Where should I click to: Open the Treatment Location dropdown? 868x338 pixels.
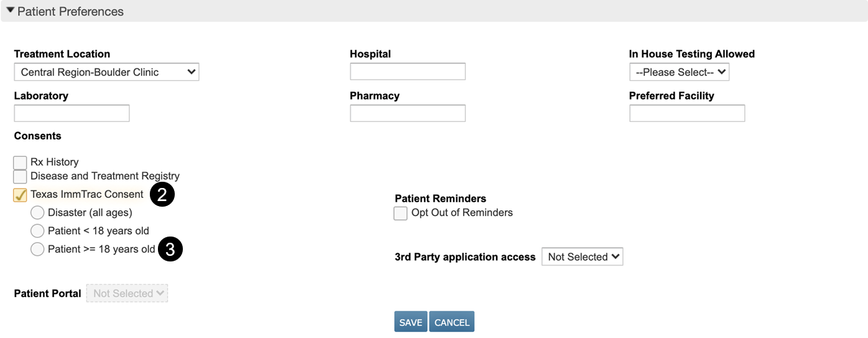(106, 72)
